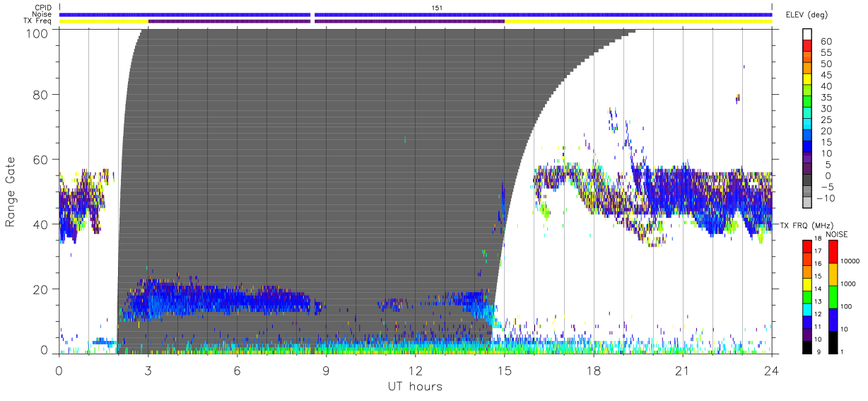
Task: Click NOISE legend label '10000'
Action: tap(850, 261)
